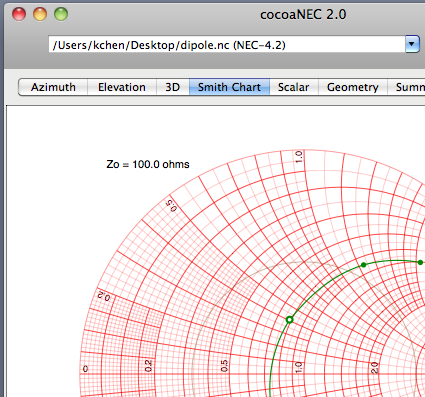This screenshot has height=397, width=425.
Task: Select the 3D tab
Action: [x=173, y=87]
